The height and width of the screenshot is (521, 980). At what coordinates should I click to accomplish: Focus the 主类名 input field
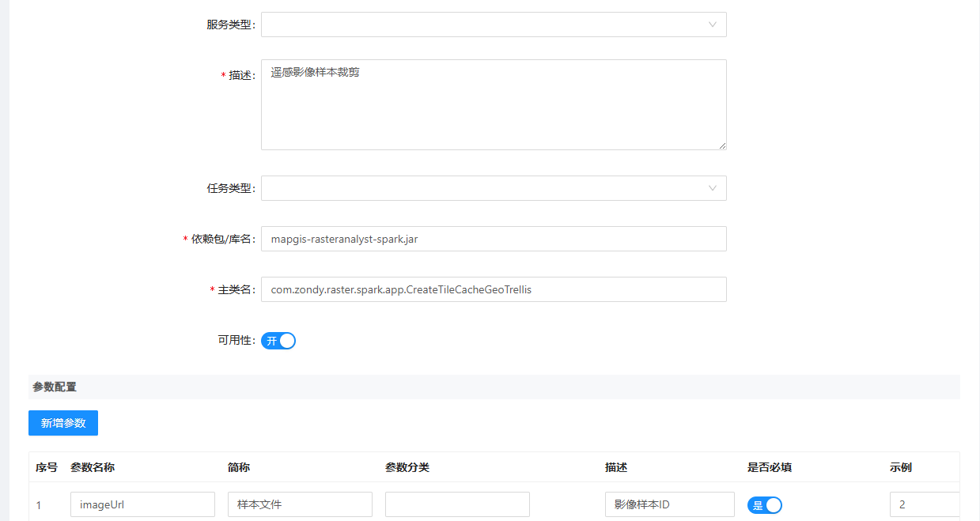[493, 289]
